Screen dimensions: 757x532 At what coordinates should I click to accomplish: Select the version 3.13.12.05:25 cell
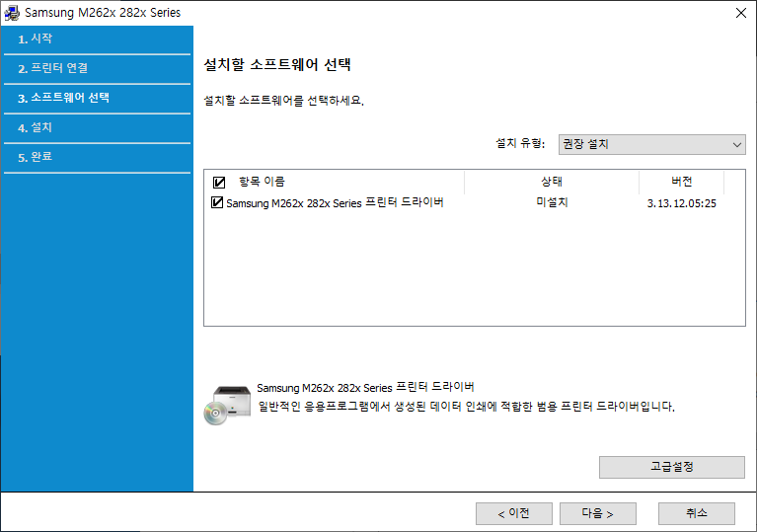click(682, 203)
